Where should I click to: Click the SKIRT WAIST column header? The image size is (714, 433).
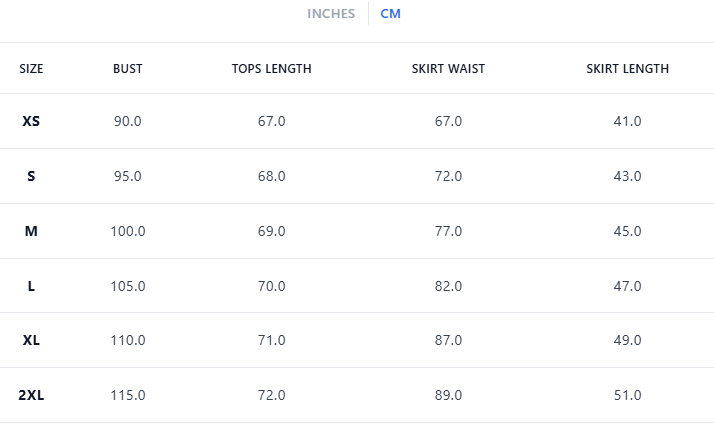coord(448,69)
